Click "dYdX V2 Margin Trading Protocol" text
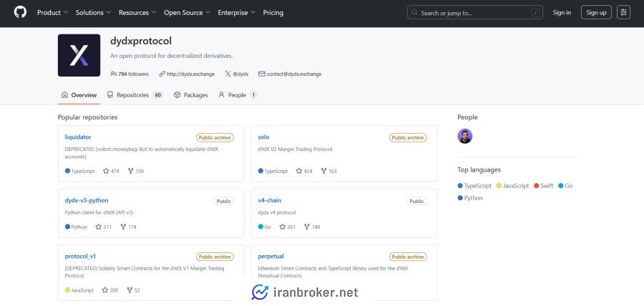Viewport: 644px width, 306px height. point(295,149)
